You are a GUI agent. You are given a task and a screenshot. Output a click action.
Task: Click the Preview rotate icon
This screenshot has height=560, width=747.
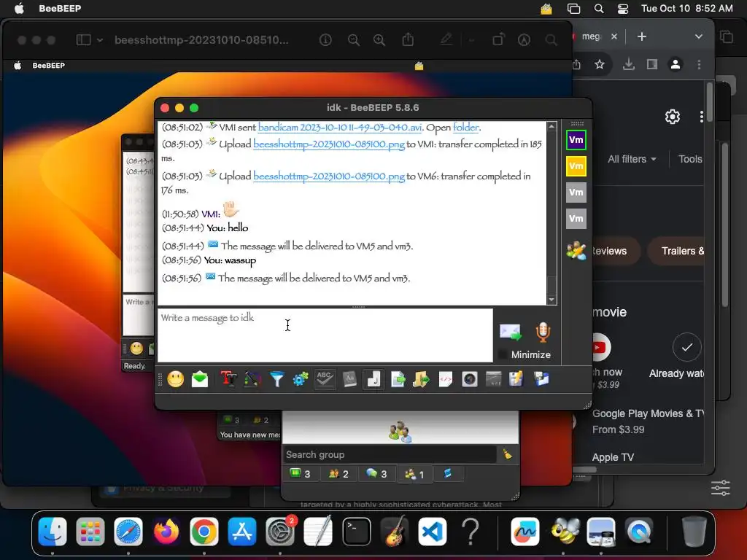[498, 39]
